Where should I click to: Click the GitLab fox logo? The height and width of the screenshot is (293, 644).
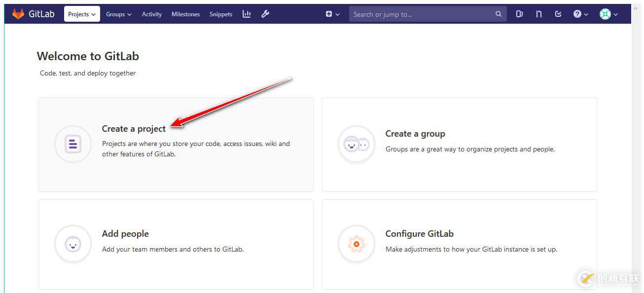tap(18, 14)
